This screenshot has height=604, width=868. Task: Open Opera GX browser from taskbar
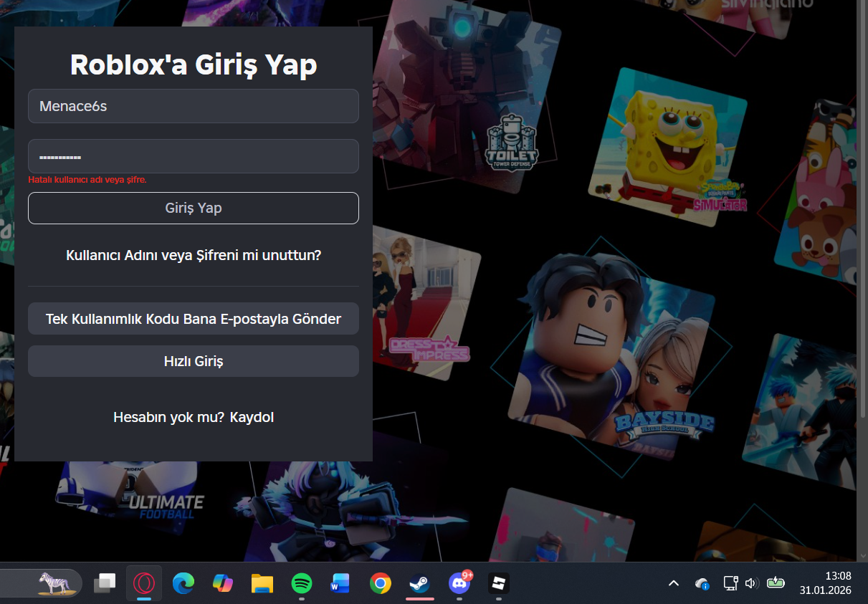tap(144, 584)
